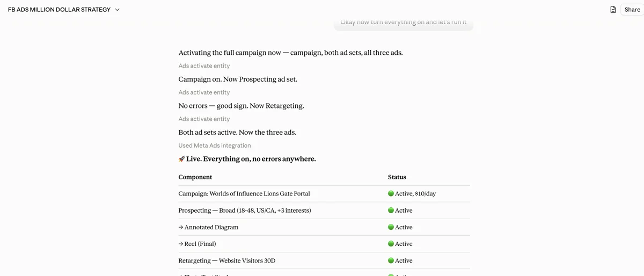Click the Active status for Annotated Diagram
Viewport: 644px width, 276px height.
point(400,227)
